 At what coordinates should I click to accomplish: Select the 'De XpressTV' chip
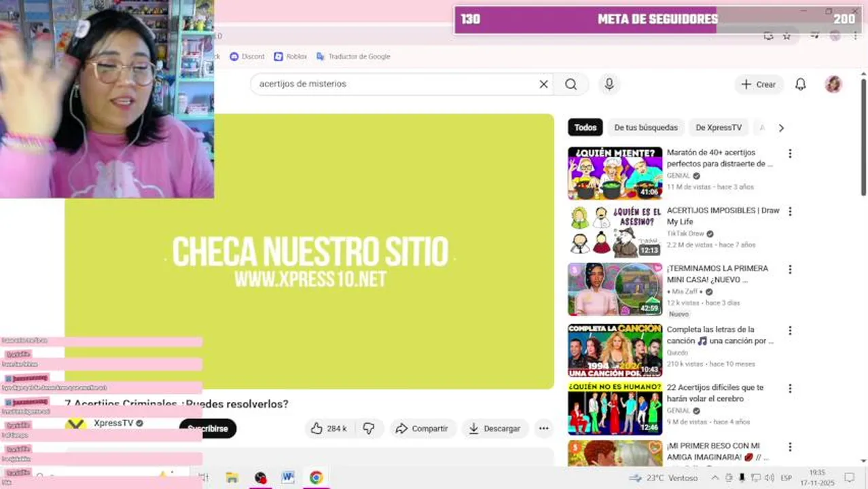[x=719, y=128]
